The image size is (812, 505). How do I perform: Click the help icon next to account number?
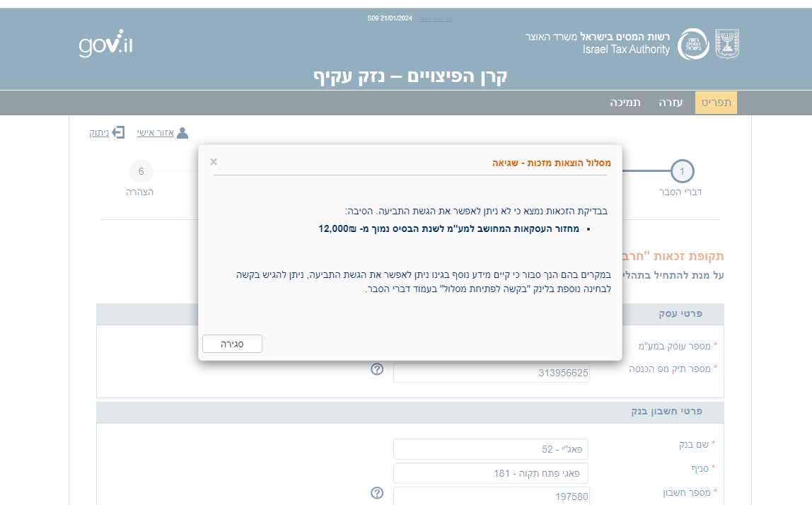[x=377, y=493]
